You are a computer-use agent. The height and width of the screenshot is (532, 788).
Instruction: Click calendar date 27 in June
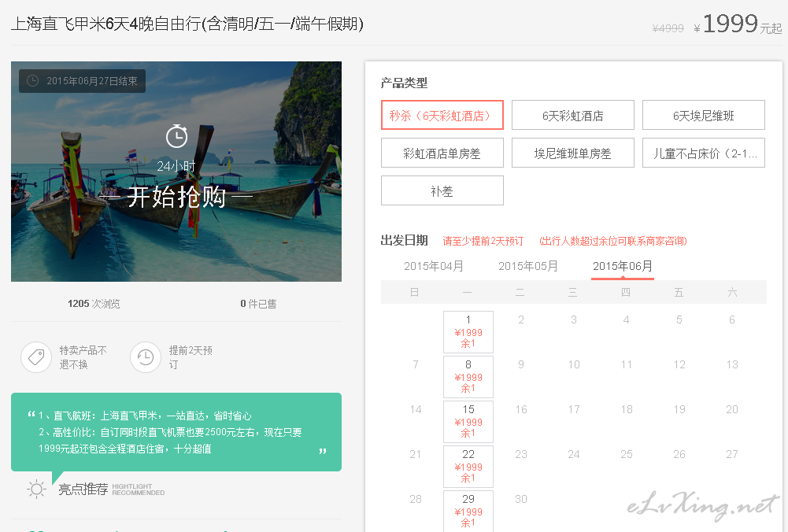732,454
